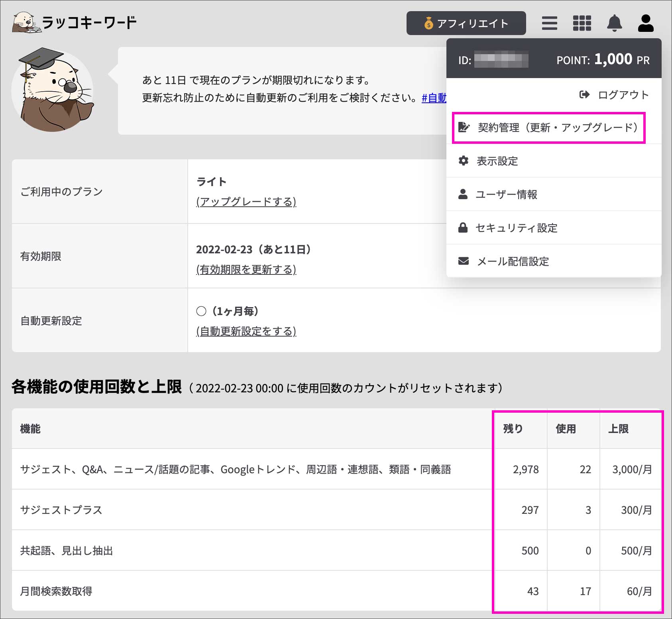Click the POINT 1,000 PR balance
The width and height of the screenshot is (672, 619).
pos(603,60)
